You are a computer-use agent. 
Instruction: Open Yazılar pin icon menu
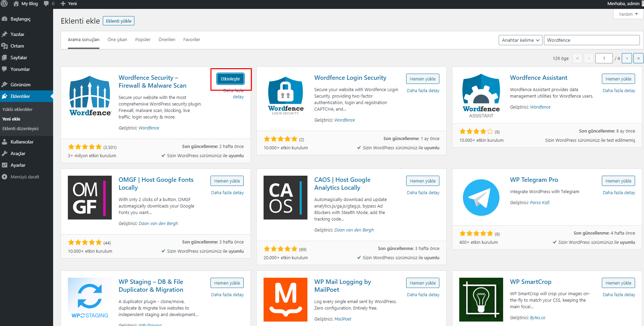click(x=4, y=34)
